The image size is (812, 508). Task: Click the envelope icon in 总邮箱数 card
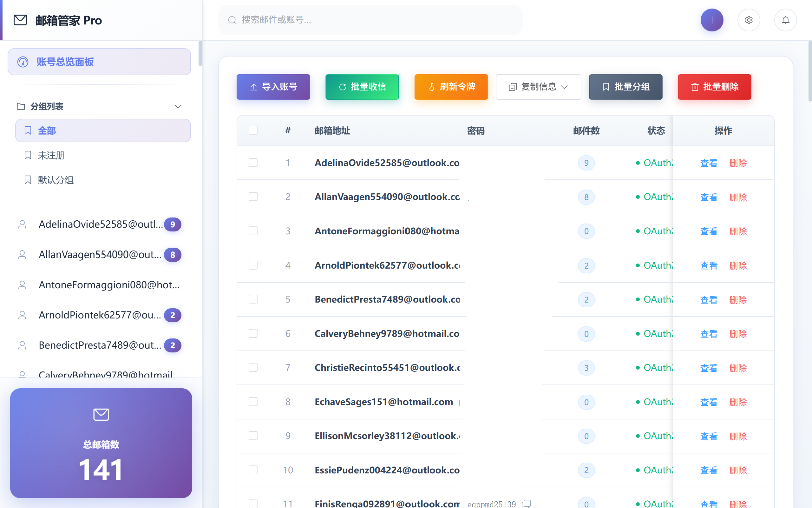(x=101, y=415)
